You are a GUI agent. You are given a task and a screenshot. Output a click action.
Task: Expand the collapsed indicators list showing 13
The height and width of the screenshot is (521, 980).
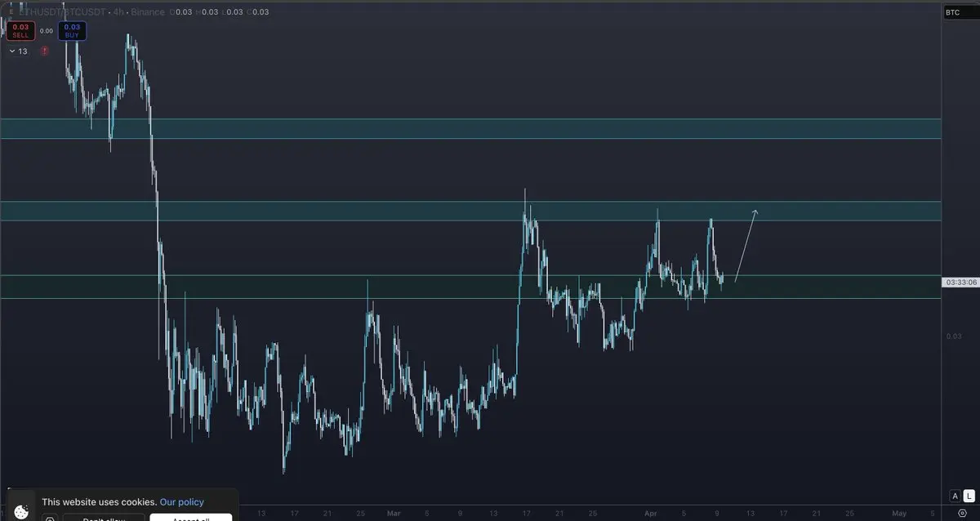(x=18, y=51)
